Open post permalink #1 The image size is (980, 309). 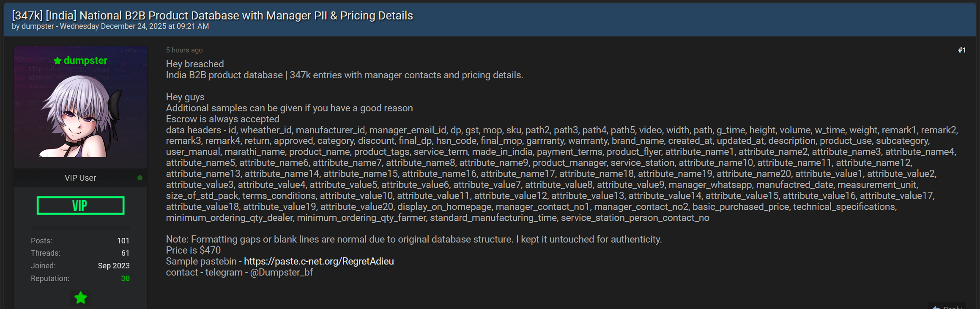click(961, 50)
